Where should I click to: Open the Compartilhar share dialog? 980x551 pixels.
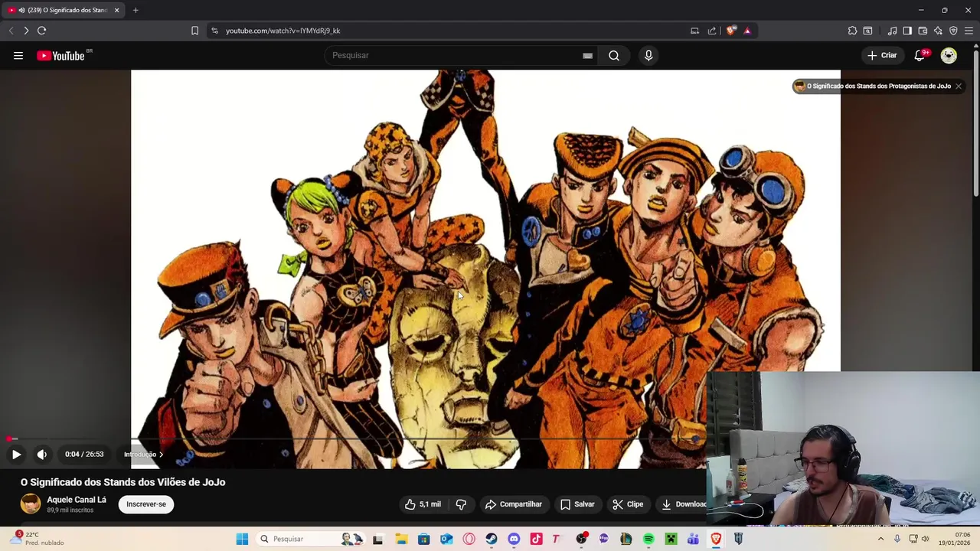click(x=514, y=504)
